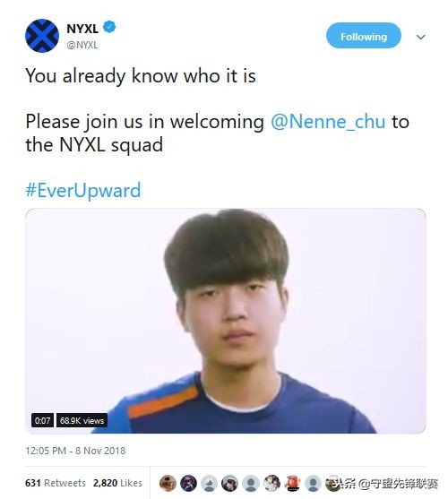The width and height of the screenshot is (448, 499).
Task: Open the @Nenne_chu mention
Action: (x=328, y=122)
